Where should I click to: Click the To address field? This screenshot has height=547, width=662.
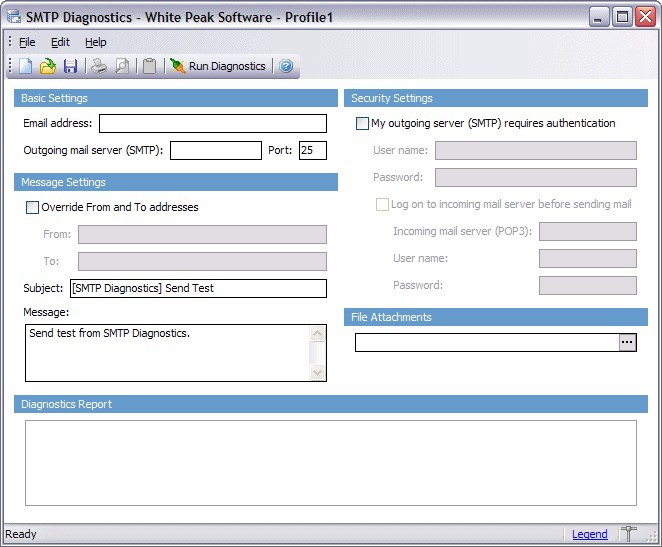(202, 261)
